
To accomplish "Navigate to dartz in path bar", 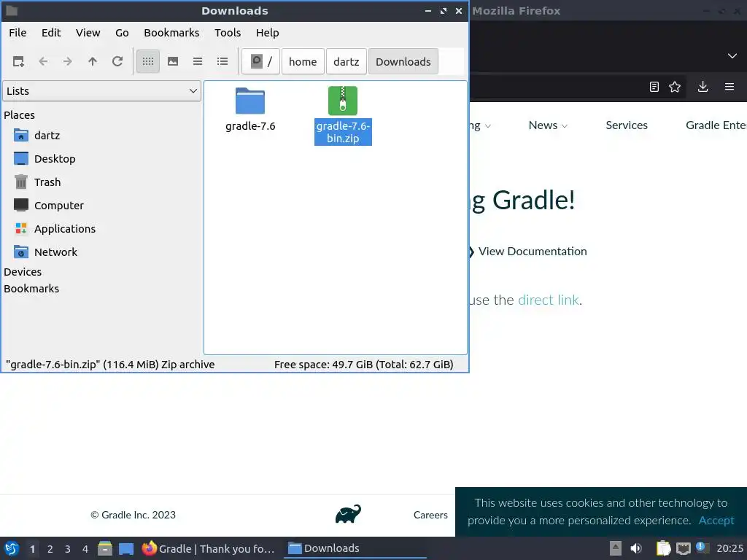I will [x=347, y=61].
